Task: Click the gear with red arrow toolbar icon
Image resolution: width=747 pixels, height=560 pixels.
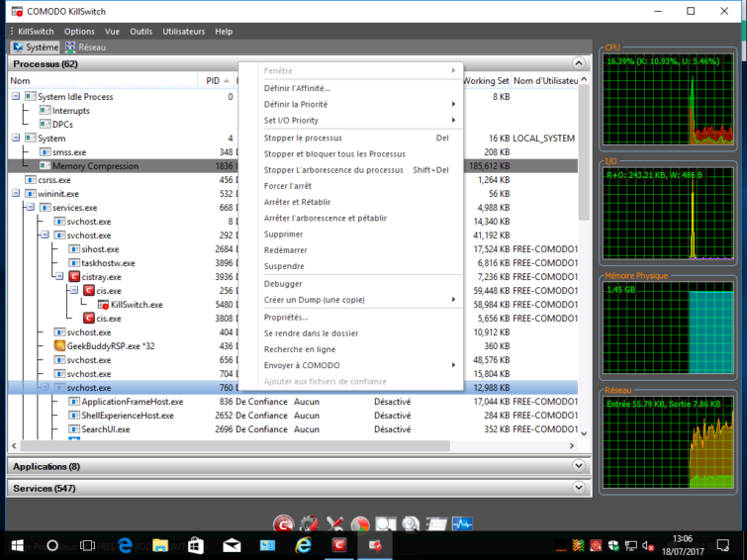Action: coord(309,524)
